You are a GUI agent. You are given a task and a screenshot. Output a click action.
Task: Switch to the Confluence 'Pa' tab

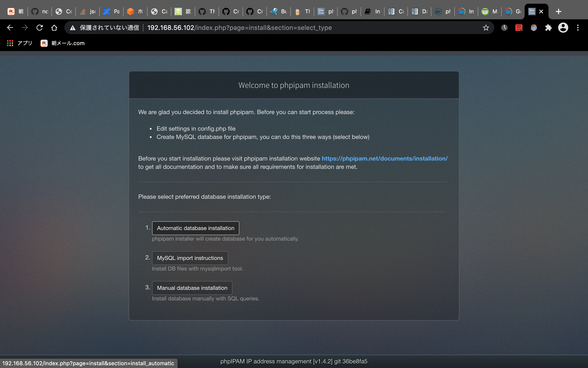[x=111, y=11]
